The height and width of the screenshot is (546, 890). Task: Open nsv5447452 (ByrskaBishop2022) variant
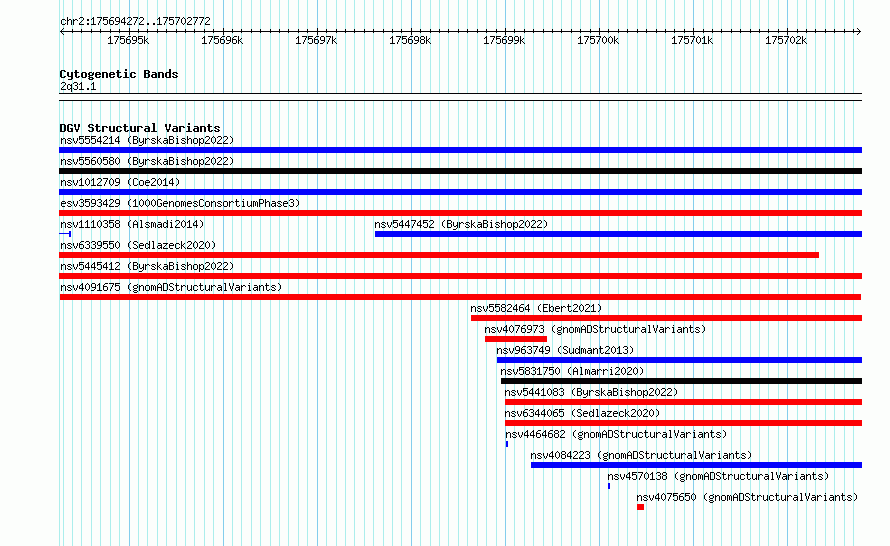coord(461,224)
